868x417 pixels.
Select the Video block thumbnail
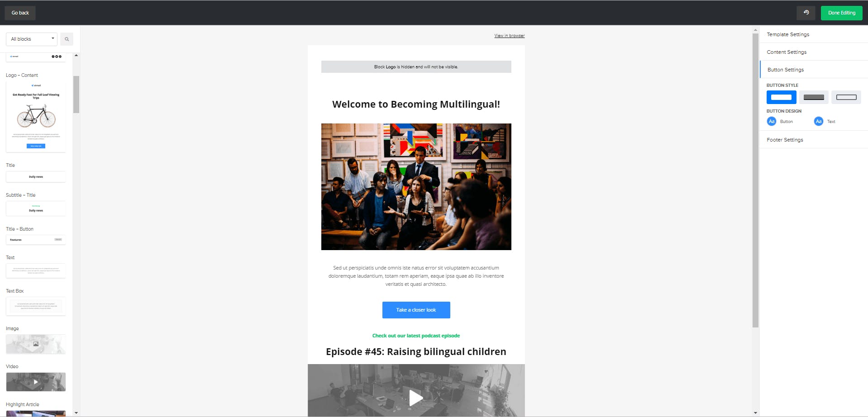[36, 382]
